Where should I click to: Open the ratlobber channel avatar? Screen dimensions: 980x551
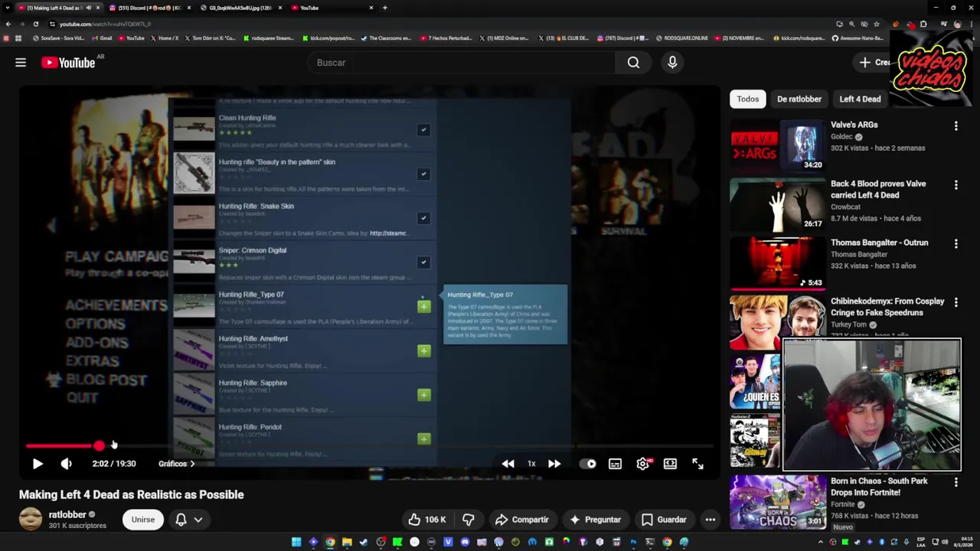pos(31,520)
